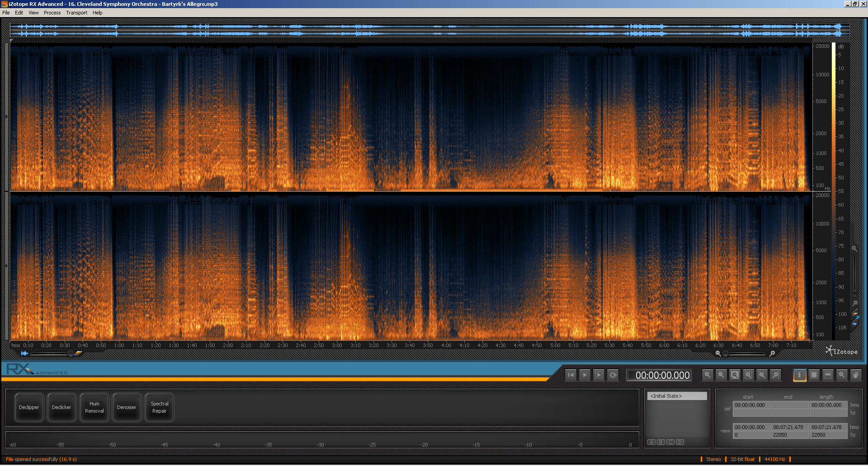Click the vertical frequency zoom in icon
Screen dimensions: 868x466
pos(854,249)
